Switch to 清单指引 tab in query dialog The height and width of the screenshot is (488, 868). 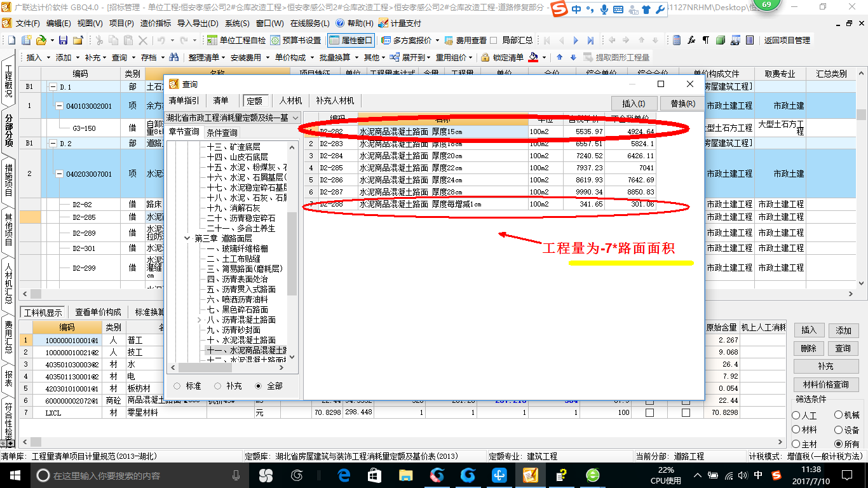click(x=184, y=100)
